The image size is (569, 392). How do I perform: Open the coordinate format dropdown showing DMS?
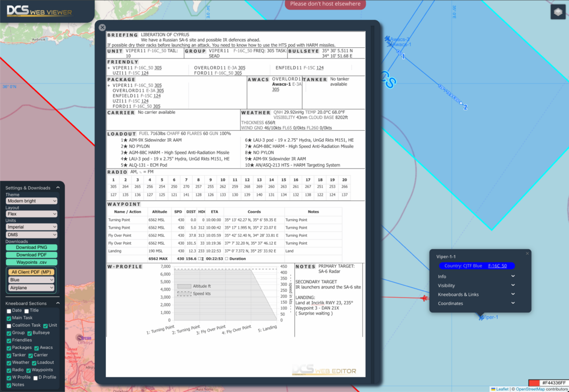coord(31,234)
